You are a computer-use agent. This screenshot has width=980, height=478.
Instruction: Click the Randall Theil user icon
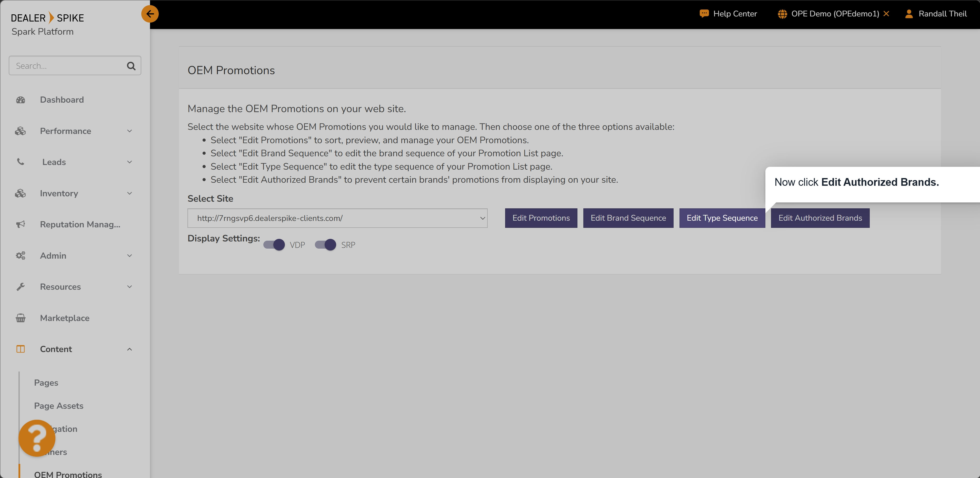[x=909, y=14]
